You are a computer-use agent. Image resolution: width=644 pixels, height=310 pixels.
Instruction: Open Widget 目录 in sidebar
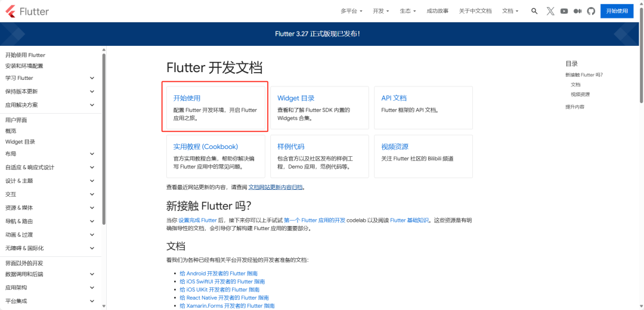coord(20,142)
